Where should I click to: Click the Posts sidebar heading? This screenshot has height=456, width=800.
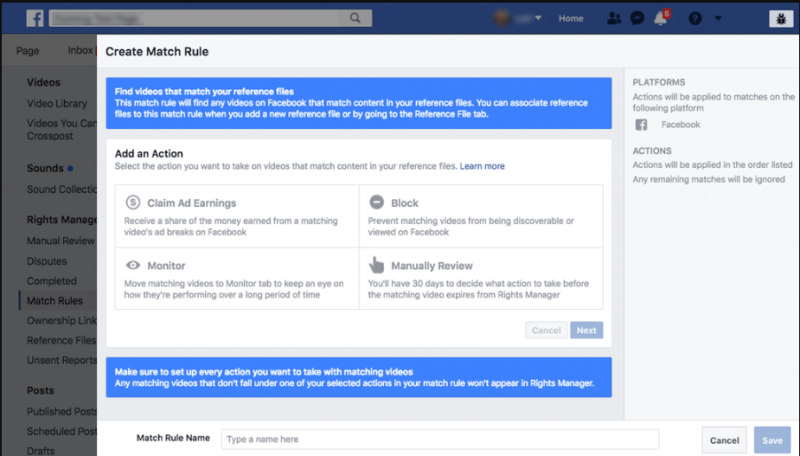[40, 391]
